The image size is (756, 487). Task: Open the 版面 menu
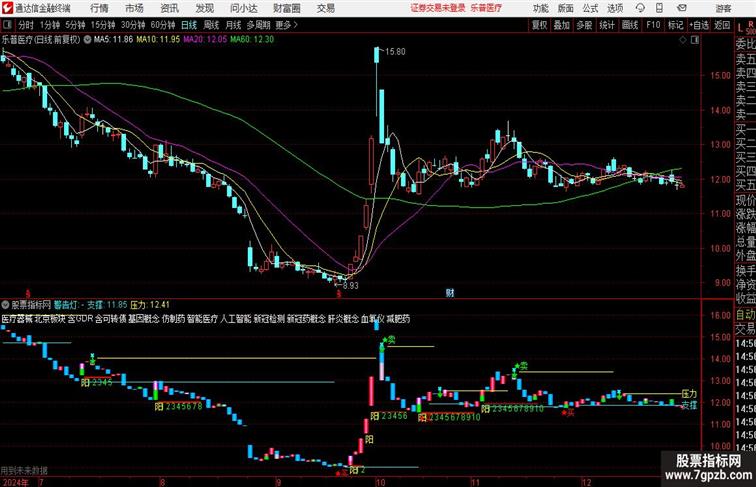[565, 8]
